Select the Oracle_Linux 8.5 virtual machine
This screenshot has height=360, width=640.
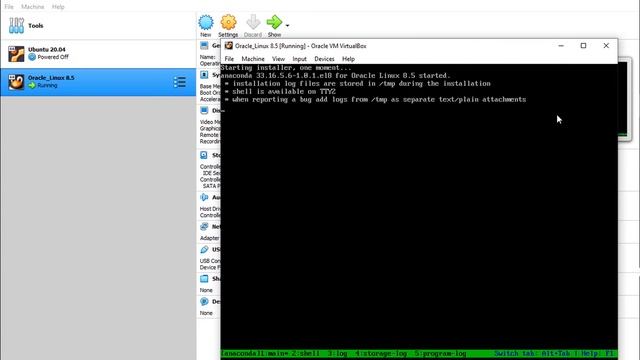pyautogui.click(x=98, y=82)
